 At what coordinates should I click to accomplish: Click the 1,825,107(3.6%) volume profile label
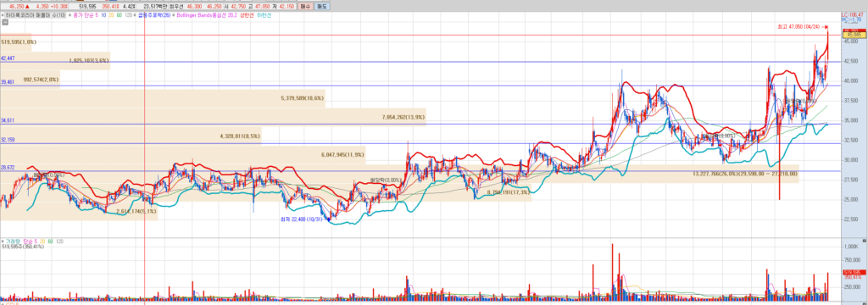[x=89, y=60]
